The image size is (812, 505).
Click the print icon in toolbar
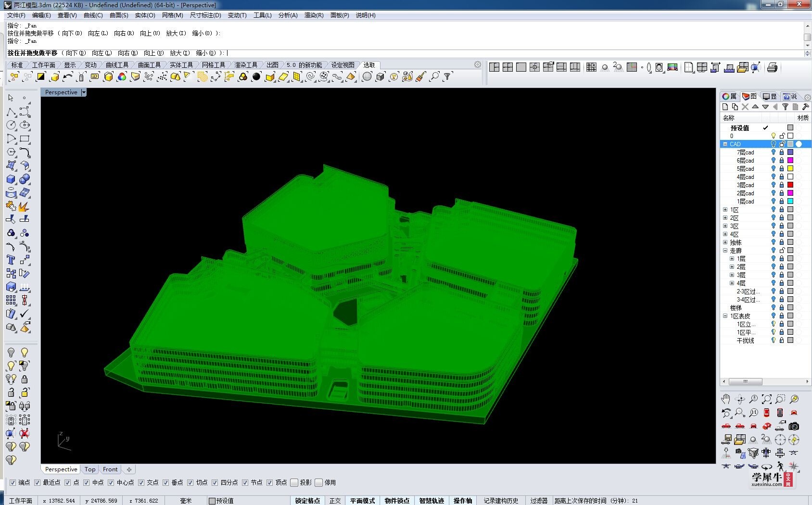click(772, 67)
